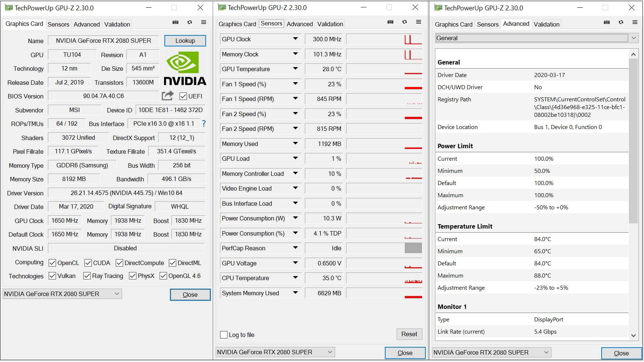Click the scroll down arrow in Advanced panel
Screen dimensions: 644x362
(x=633, y=335)
